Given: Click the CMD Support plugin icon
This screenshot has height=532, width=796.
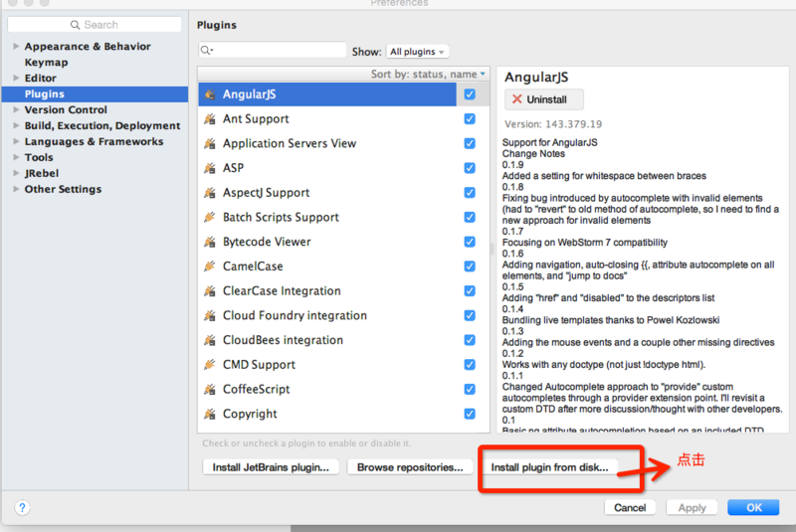Looking at the screenshot, I should tap(210, 365).
